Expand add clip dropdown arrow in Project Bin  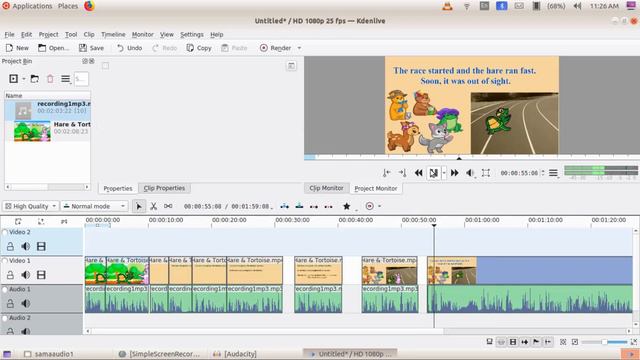(x=24, y=79)
